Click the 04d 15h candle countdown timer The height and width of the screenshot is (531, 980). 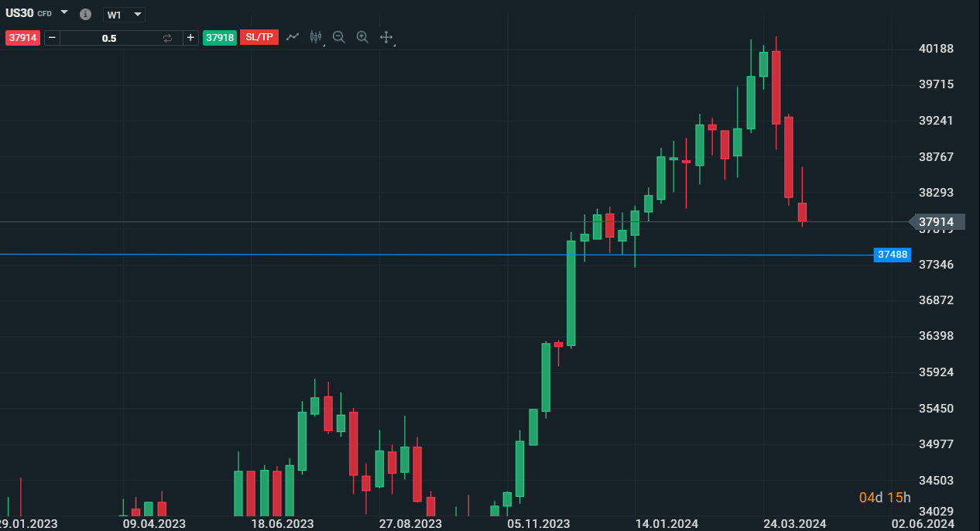tap(885, 497)
